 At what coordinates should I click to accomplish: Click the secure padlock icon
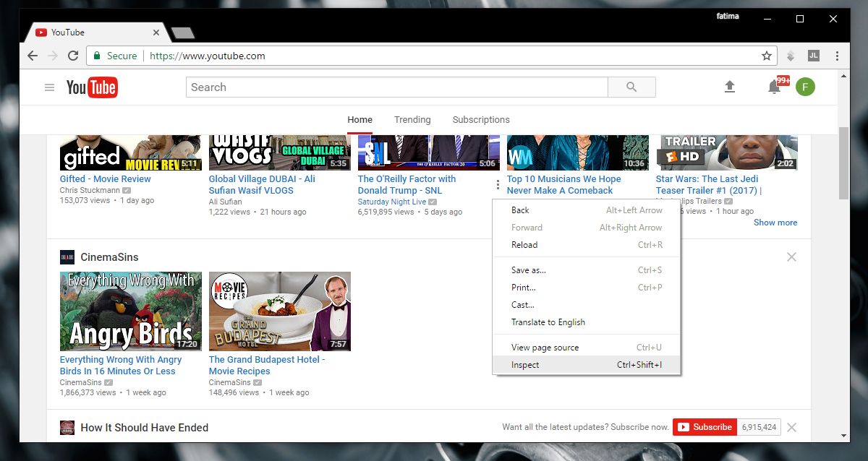(96, 56)
